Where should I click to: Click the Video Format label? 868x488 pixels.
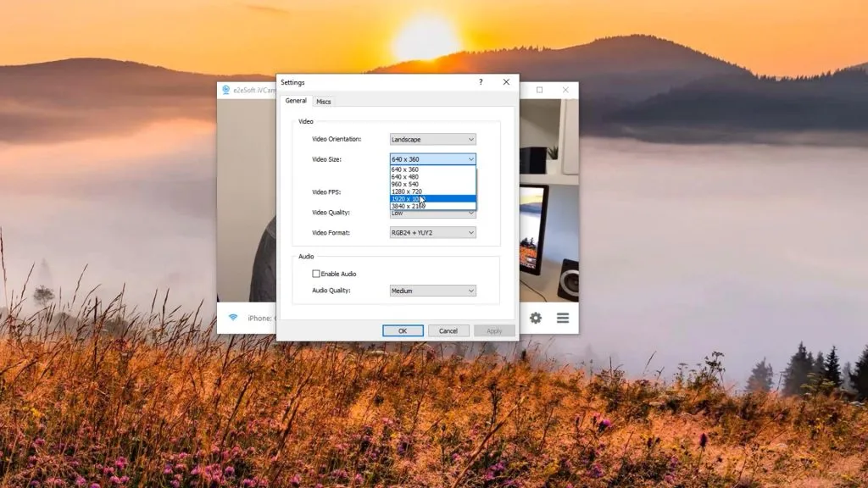pyautogui.click(x=331, y=233)
